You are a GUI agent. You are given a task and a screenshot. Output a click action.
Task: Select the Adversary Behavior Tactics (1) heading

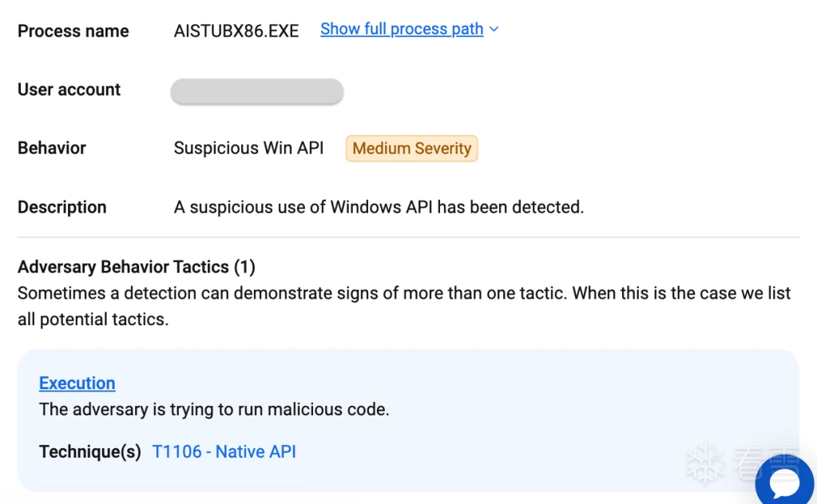(x=137, y=267)
